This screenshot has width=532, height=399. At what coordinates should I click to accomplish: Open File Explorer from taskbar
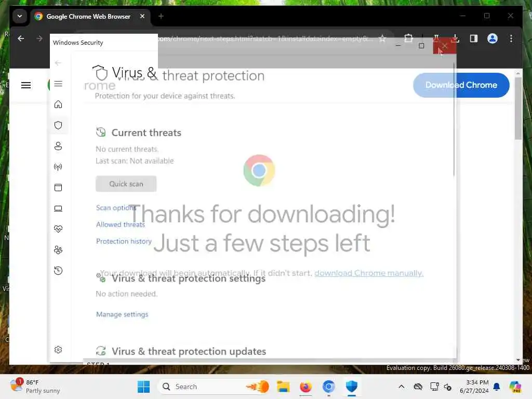pos(283,387)
